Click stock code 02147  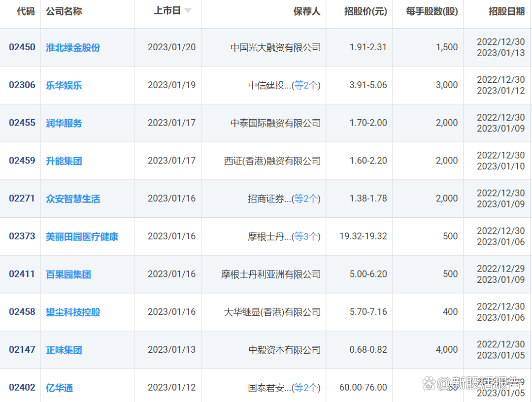22,350
